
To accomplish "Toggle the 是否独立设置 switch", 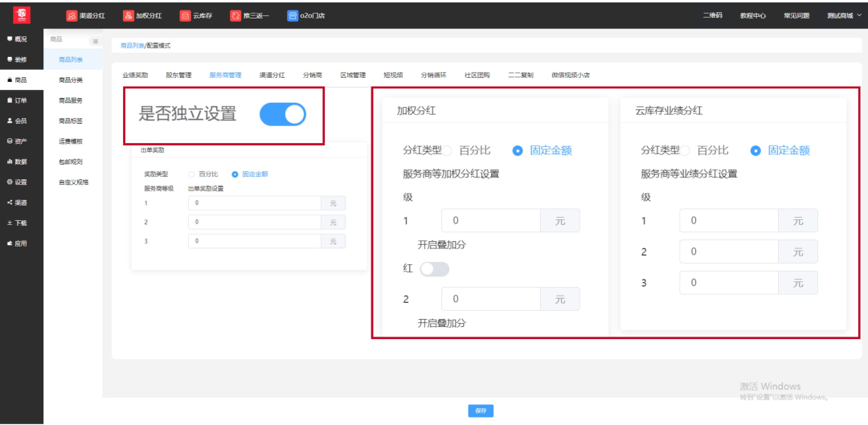I will click(x=283, y=114).
